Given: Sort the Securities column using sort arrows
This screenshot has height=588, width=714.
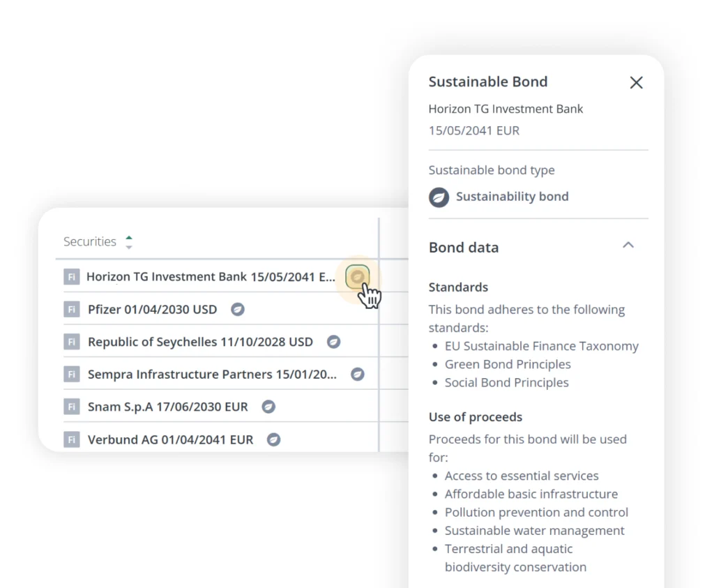Looking at the screenshot, I should pyautogui.click(x=128, y=242).
